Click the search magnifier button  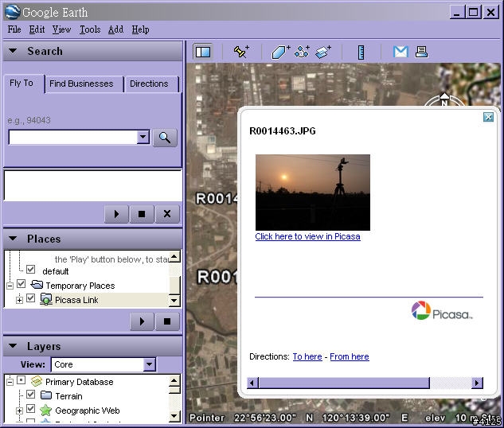point(165,138)
